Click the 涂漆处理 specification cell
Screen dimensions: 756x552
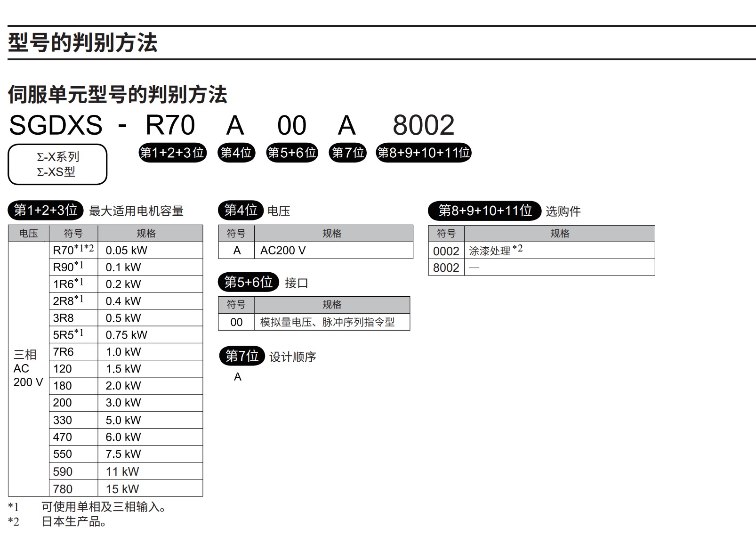point(559,251)
